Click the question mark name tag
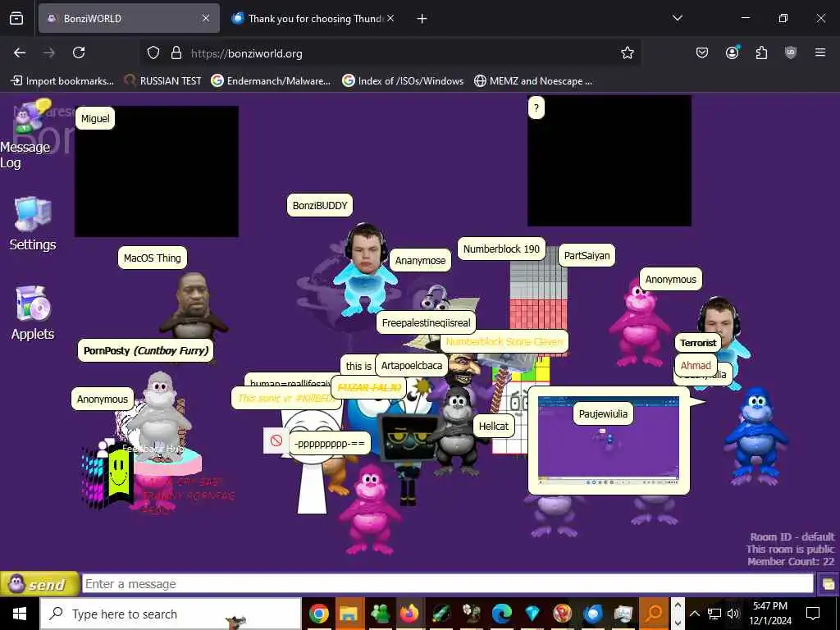The image size is (840, 630). click(536, 107)
